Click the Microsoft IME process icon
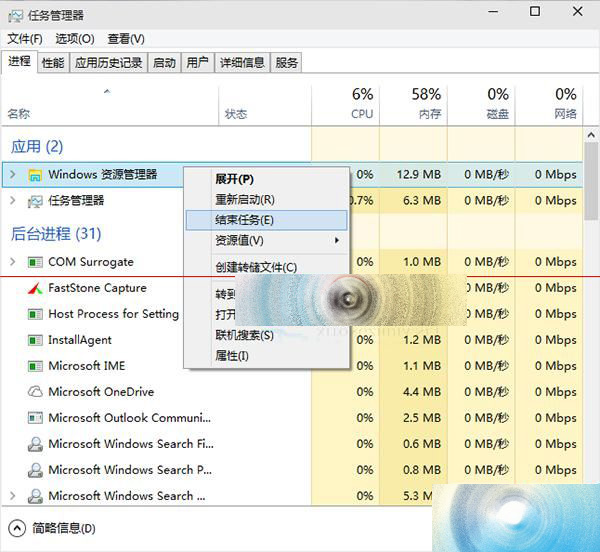This screenshot has width=600, height=552. (x=35, y=366)
